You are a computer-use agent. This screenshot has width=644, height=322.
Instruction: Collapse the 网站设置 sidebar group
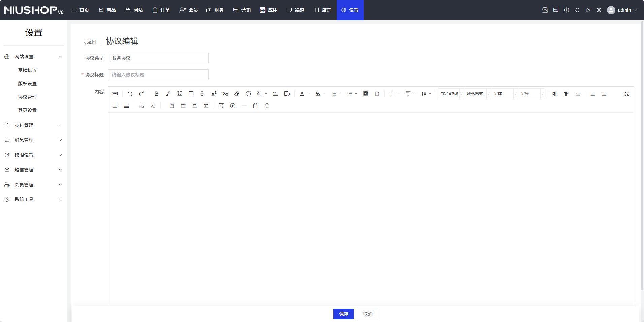click(34, 57)
